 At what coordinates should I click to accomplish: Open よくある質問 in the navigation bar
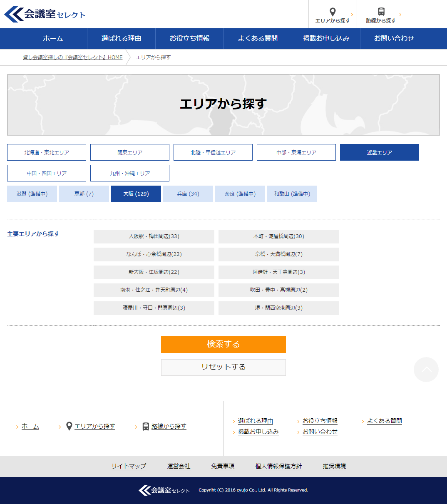pyautogui.click(x=258, y=39)
